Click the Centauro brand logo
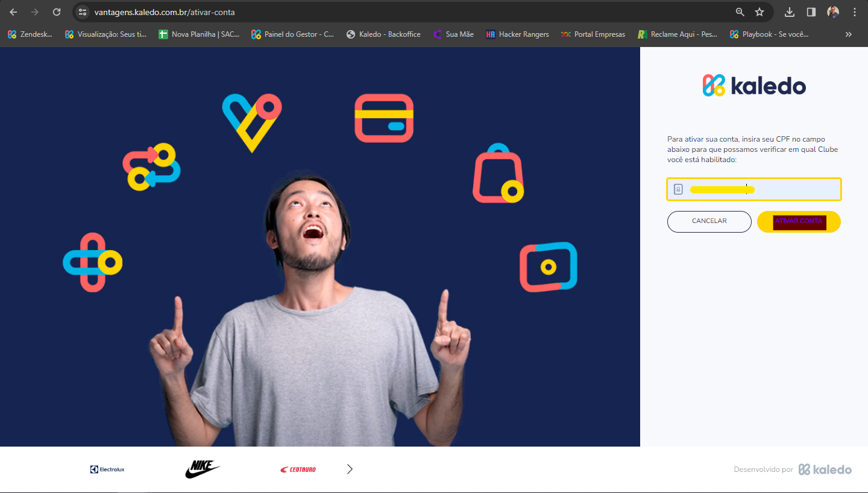The image size is (868, 493). tap(298, 469)
